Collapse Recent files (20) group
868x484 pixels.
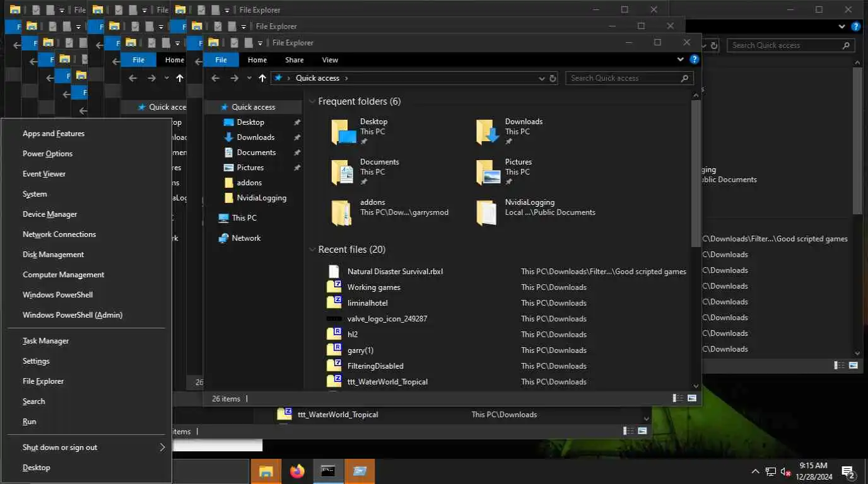click(x=312, y=250)
